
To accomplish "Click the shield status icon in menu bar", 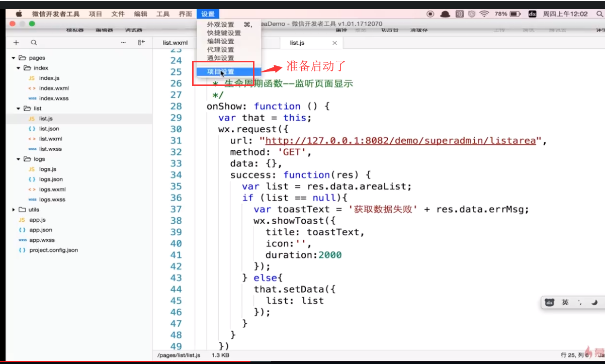I will (x=471, y=14).
